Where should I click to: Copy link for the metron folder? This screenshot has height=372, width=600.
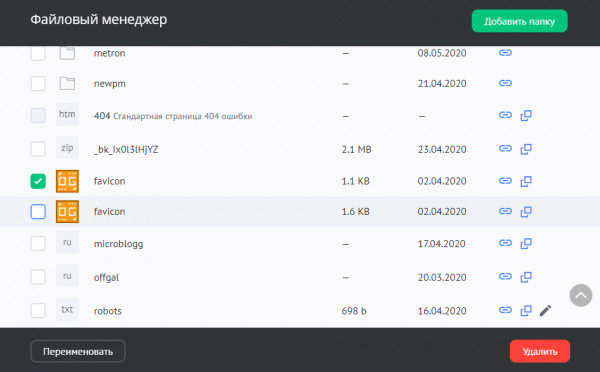point(505,53)
